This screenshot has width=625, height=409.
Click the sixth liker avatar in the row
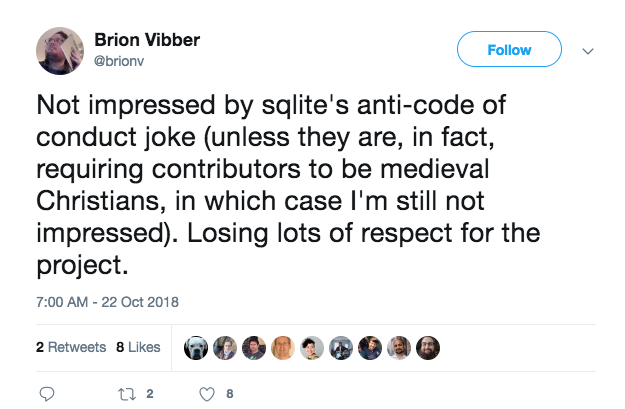[341, 347]
